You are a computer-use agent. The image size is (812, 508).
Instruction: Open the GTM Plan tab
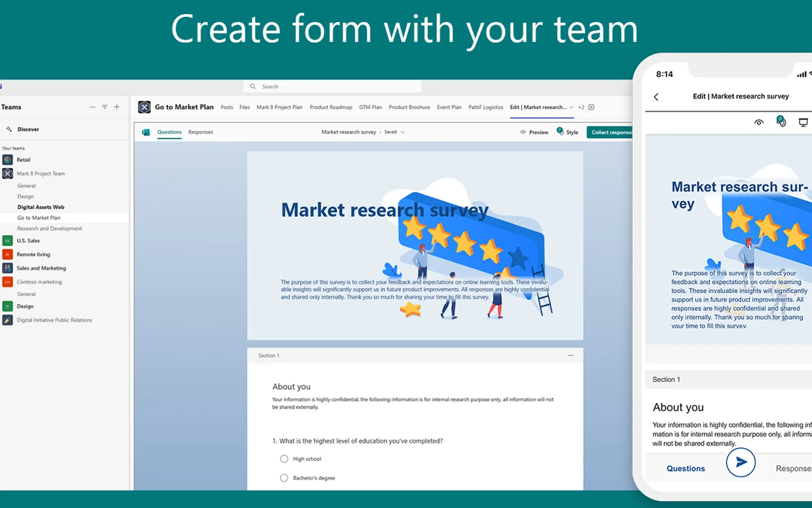(x=370, y=108)
